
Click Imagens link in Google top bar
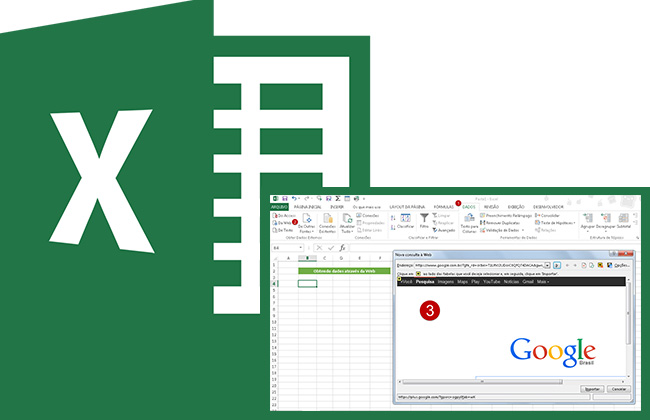[446, 282]
